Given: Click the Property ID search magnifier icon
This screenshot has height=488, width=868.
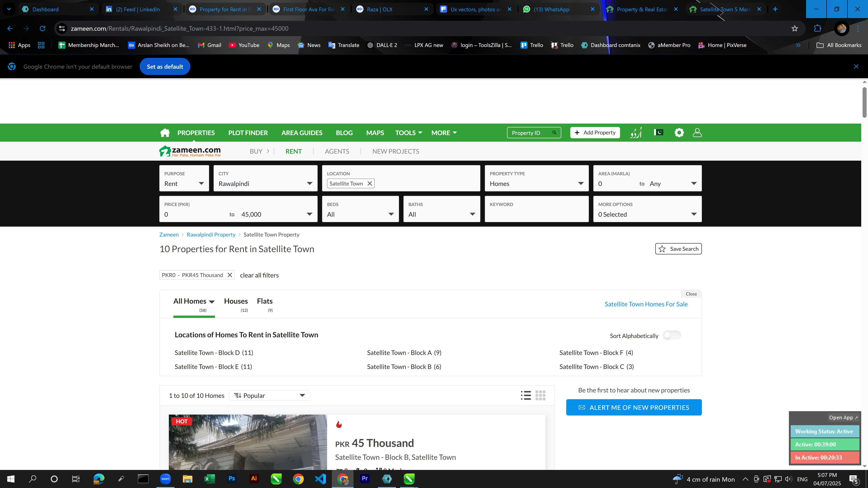Looking at the screenshot, I should pos(554,133).
